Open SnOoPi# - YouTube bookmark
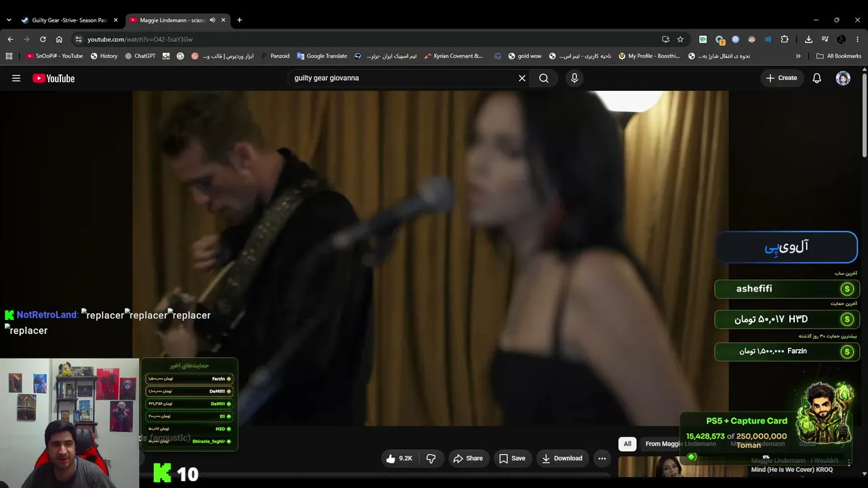 click(54, 56)
